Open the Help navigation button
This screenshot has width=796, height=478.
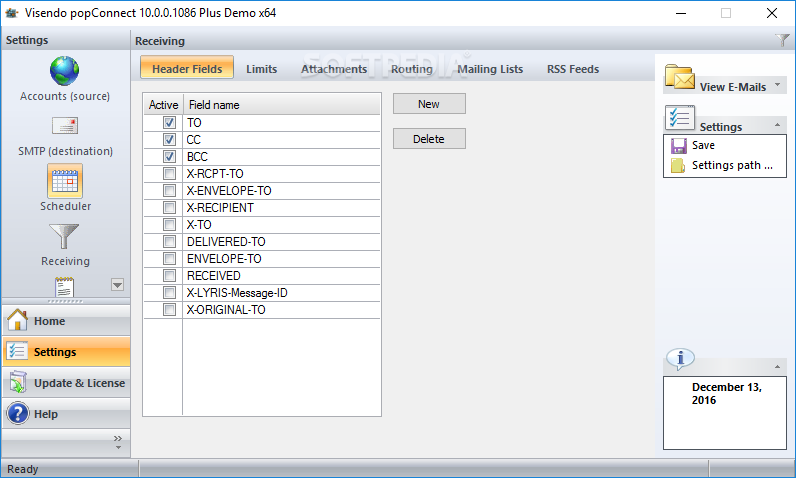(x=66, y=413)
